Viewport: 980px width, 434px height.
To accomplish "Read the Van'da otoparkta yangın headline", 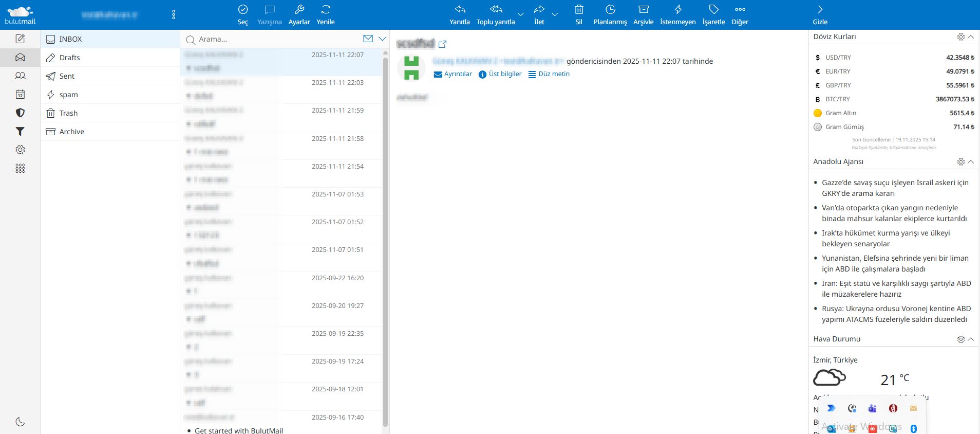I will pyautogui.click(x=894, y=213).
